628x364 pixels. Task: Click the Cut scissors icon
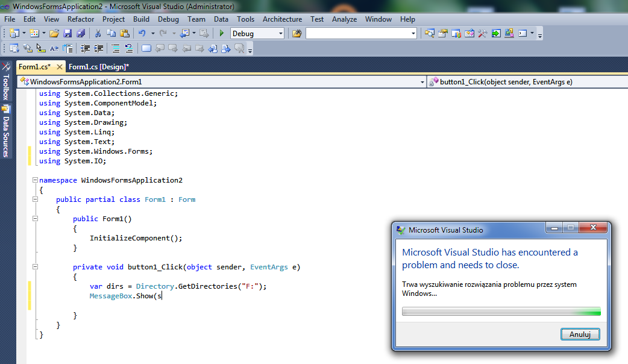tap(99, 34)
